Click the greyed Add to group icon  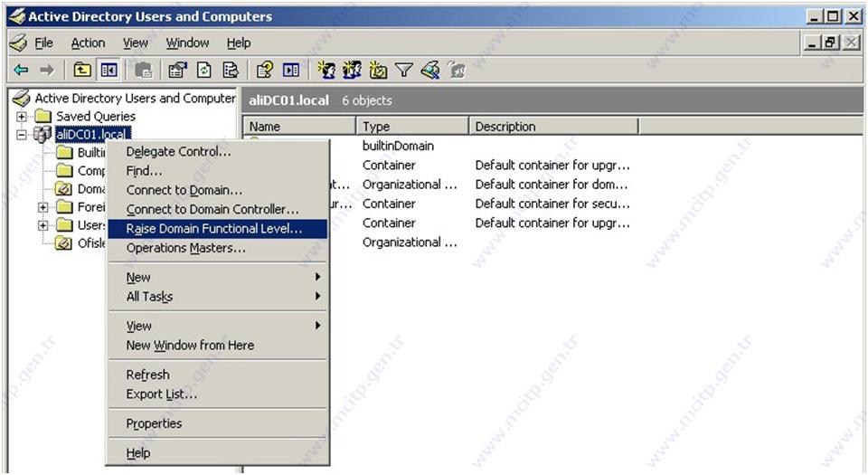pyautogui.click(x=457, y=70)
